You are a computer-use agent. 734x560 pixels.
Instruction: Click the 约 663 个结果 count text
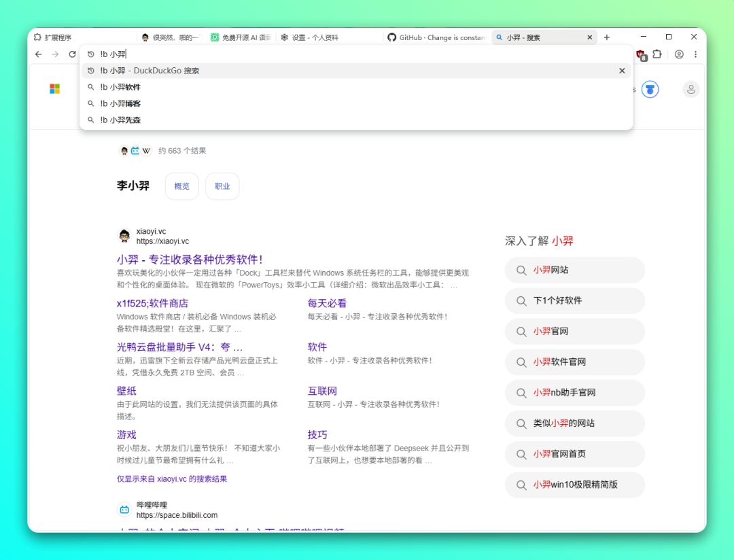(x=182, y=151)
